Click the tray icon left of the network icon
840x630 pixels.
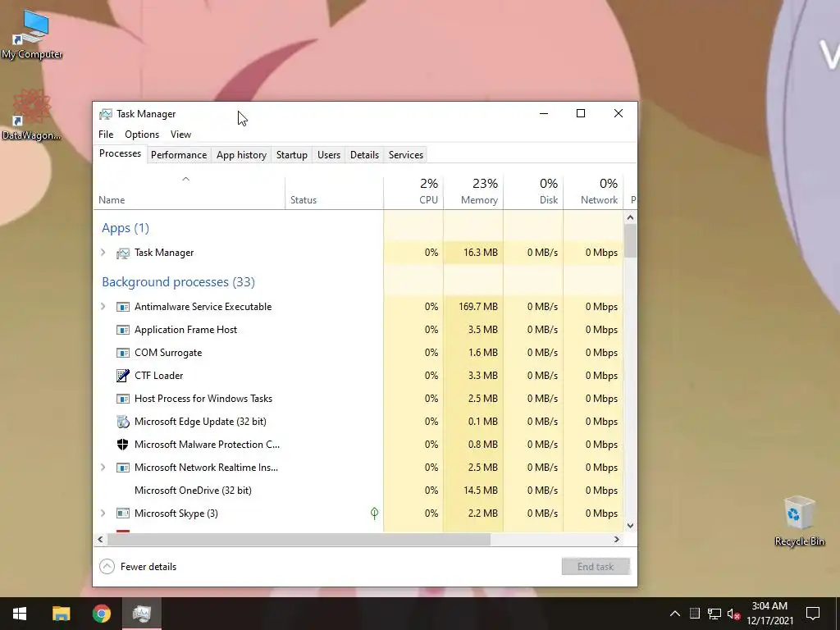tap(695, 614)
